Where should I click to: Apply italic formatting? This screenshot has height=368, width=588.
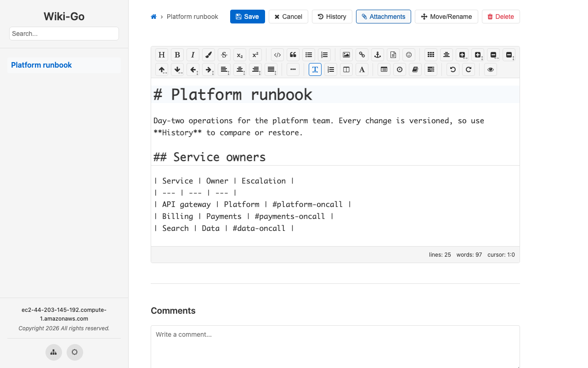tap(193, 55)
